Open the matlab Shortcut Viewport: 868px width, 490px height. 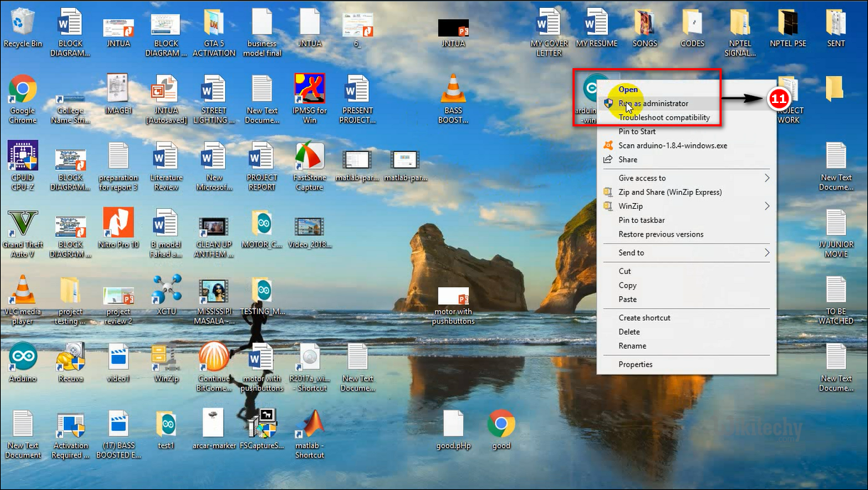(x=310, y=425)
